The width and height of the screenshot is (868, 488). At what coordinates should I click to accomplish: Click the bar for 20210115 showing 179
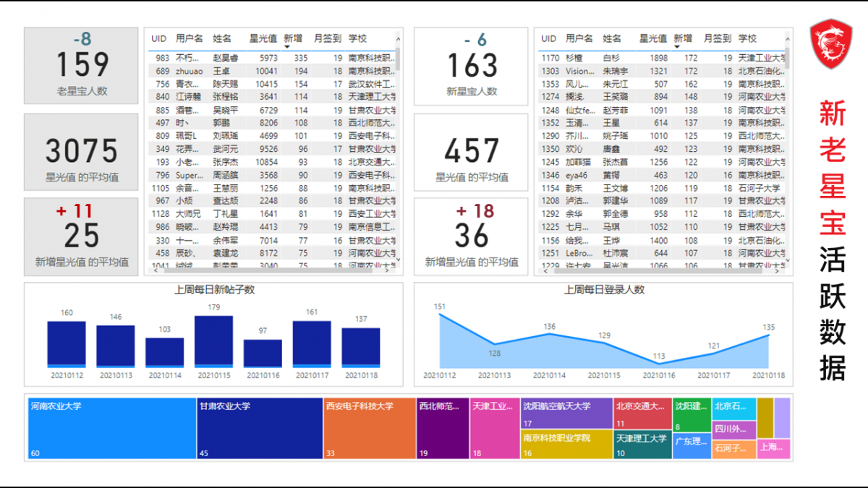[x=213, y=341]
